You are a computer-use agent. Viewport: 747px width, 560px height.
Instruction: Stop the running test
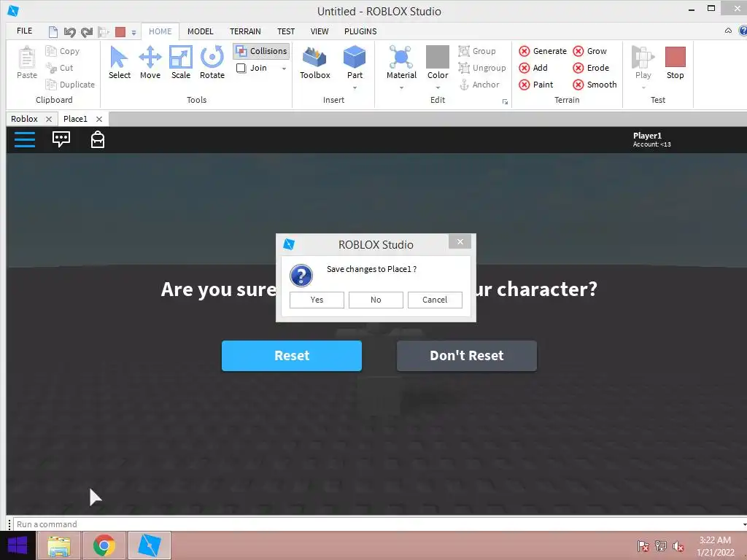point(675,63)
